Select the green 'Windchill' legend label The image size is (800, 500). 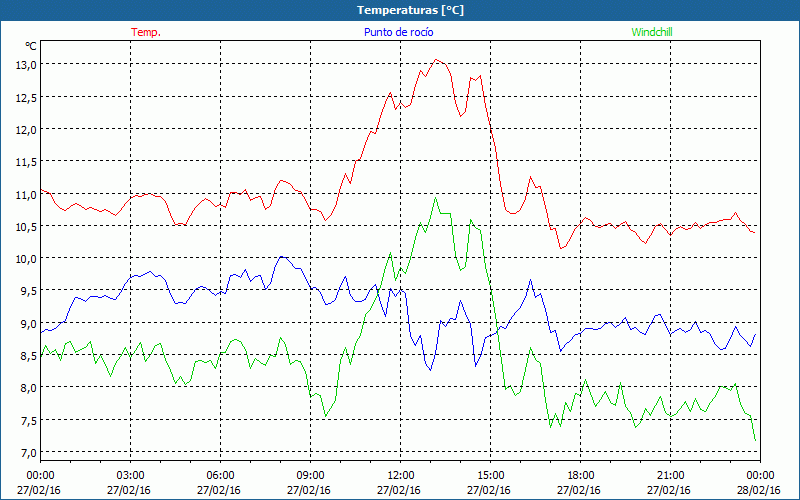pos(652,32)
